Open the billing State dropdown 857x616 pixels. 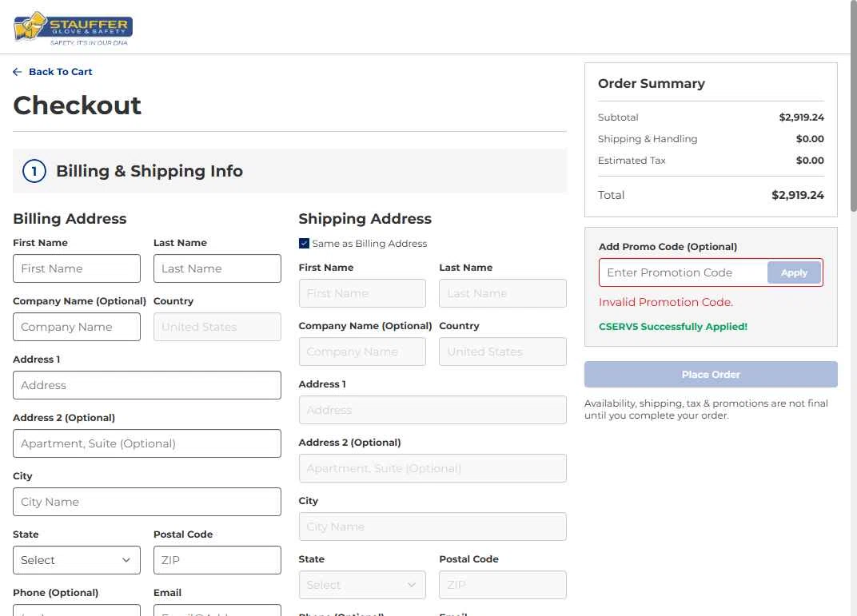click(77, 560)
